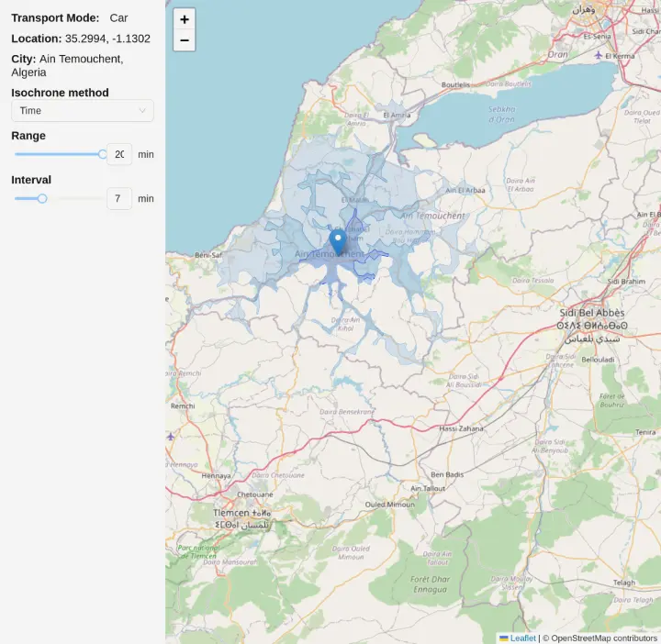Open the Leaflet attribution link
The width and height of the screenshot is (661, 644).
point(522,638)
